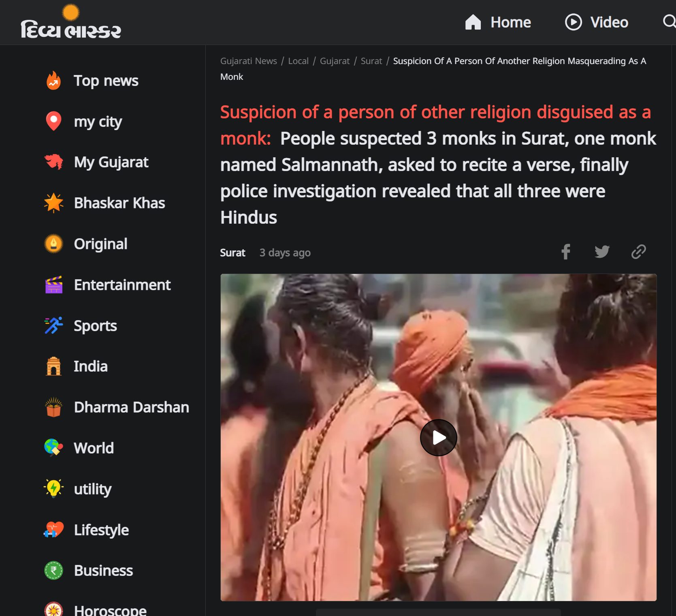The height and width of the screenshot is (616, 676).
Task: Click the '3 days ago' timestamp
Action: click(x=285, y=253)
